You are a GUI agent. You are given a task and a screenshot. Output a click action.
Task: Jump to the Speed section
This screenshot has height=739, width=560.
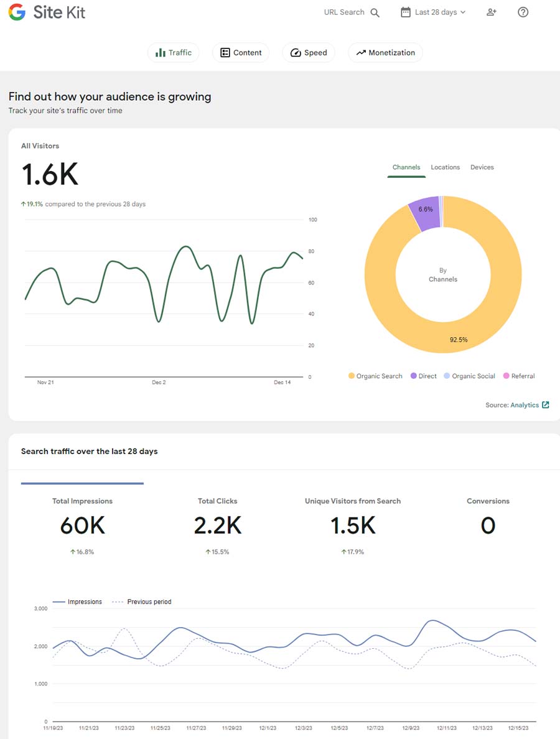pos(309,53)
